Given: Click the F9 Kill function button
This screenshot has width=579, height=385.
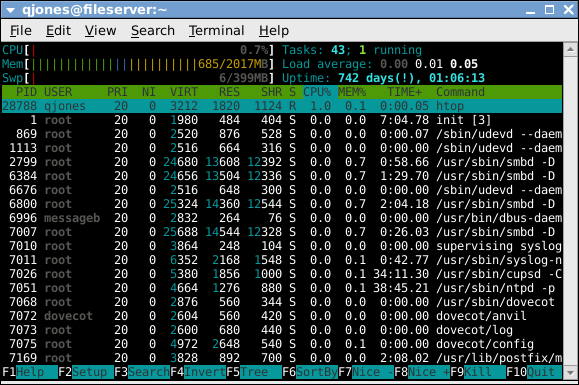Looking at the screenshot, I should [478, 372].
